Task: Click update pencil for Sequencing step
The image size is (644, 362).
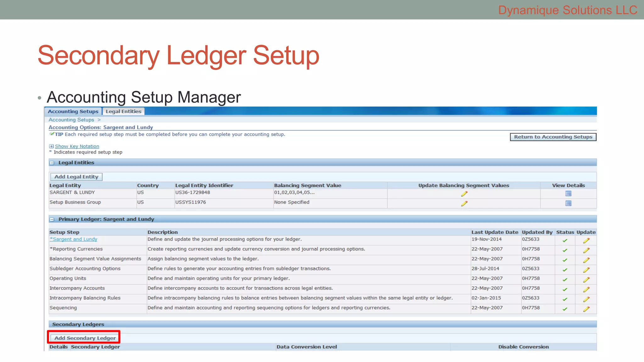Action: click(586, 309)
